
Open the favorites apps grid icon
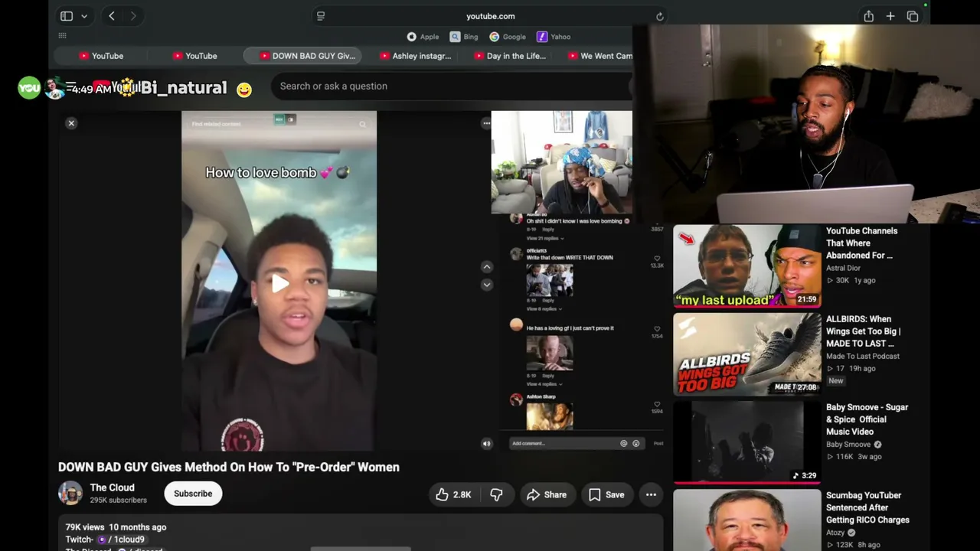click(x=63, y=36)
